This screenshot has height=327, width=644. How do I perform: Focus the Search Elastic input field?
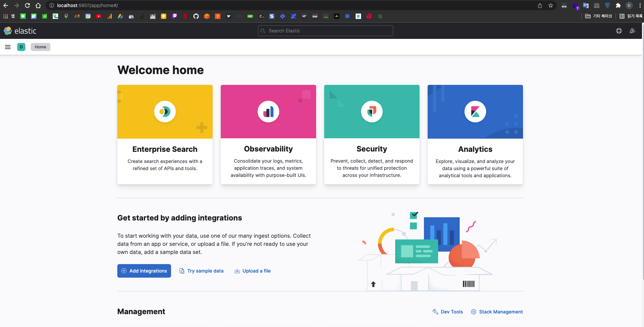(x=326, y=31)
